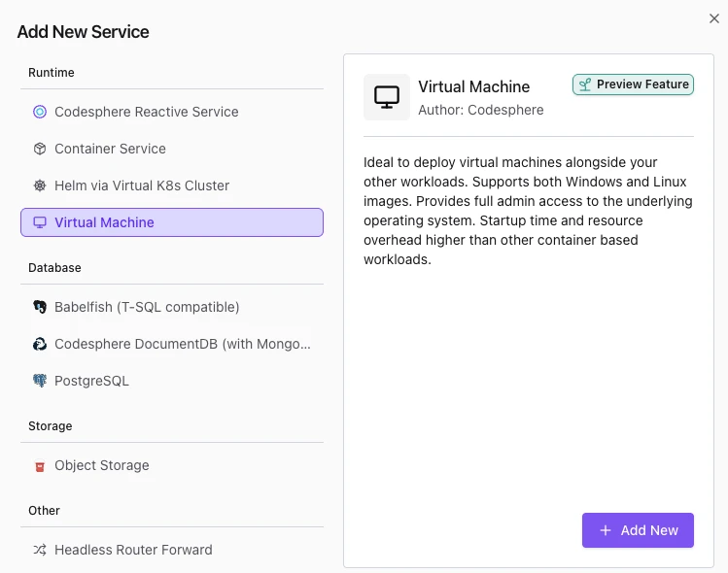Screen dimensions: 728x573
Task: Click the Database section header
Action: click(x=54, y=268)
